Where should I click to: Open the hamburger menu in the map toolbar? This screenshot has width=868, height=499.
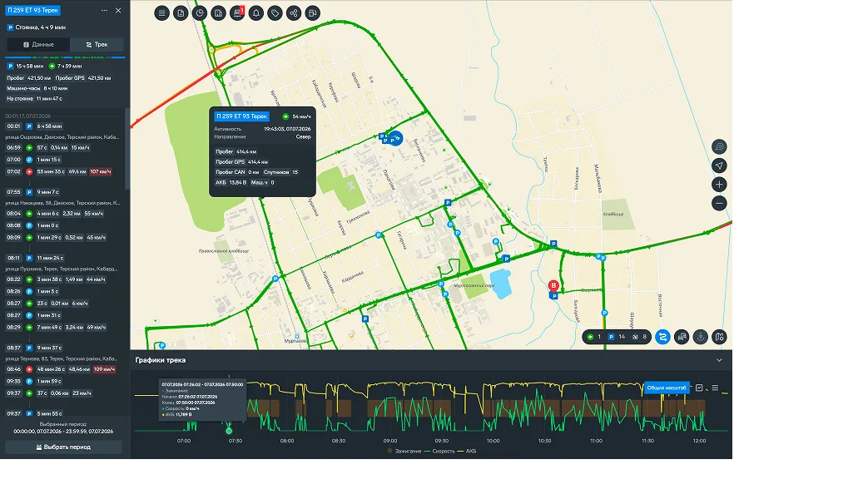161,13
